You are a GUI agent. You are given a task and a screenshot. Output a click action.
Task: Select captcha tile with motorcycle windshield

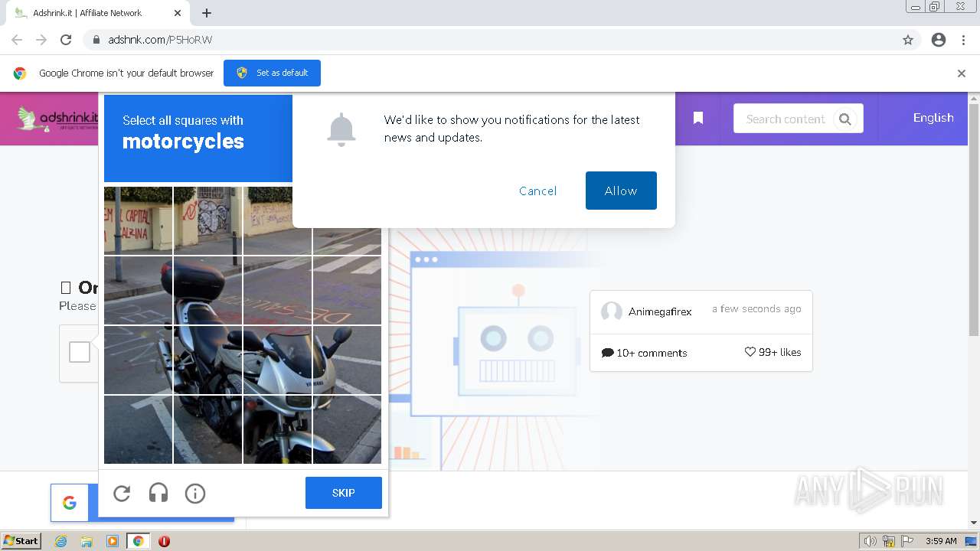277,360
